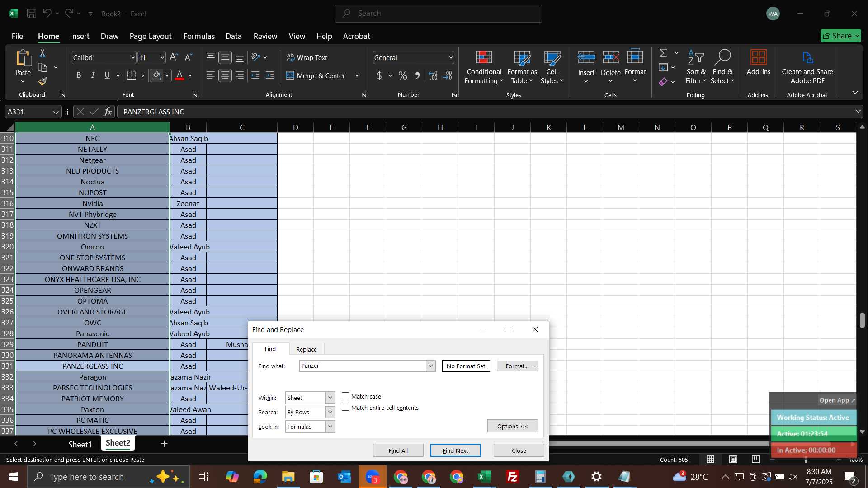
Task: Open the number format dropdown
Action: [451, 58]
